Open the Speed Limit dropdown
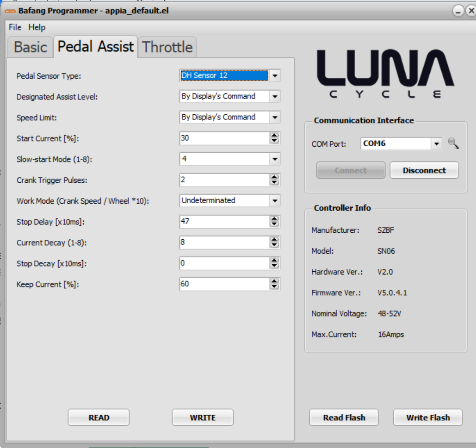This screenshot has height=448, width=476. click(x=275, y=117)
